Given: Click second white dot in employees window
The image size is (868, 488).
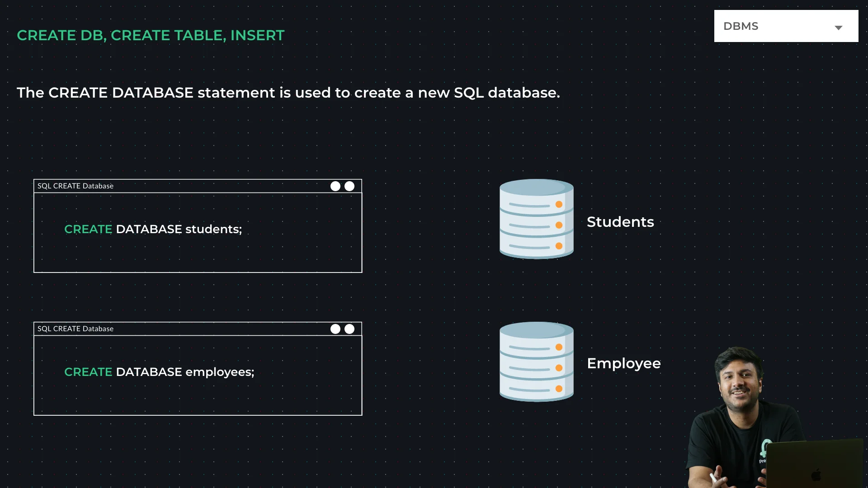Looking at the screenshot, I should (349, 329).
